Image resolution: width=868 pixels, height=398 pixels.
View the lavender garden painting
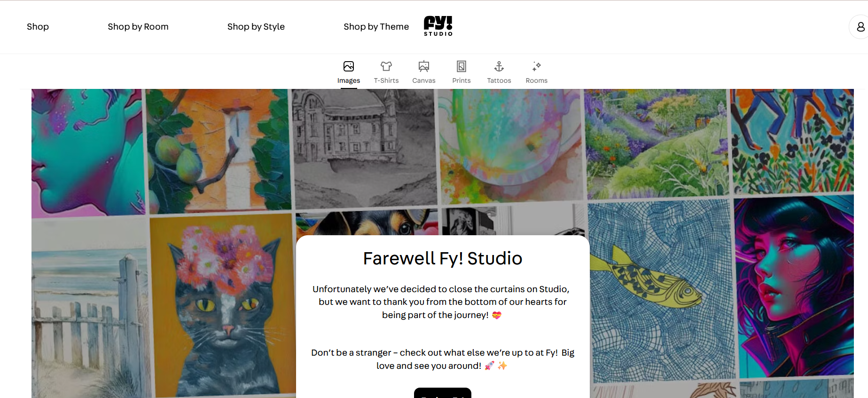click(657, 143)
